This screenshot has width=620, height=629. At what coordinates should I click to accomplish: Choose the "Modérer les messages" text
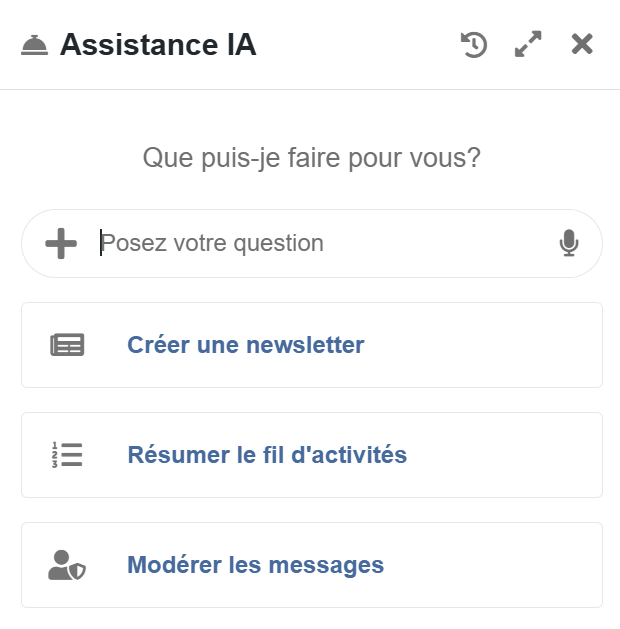(255, 565)
